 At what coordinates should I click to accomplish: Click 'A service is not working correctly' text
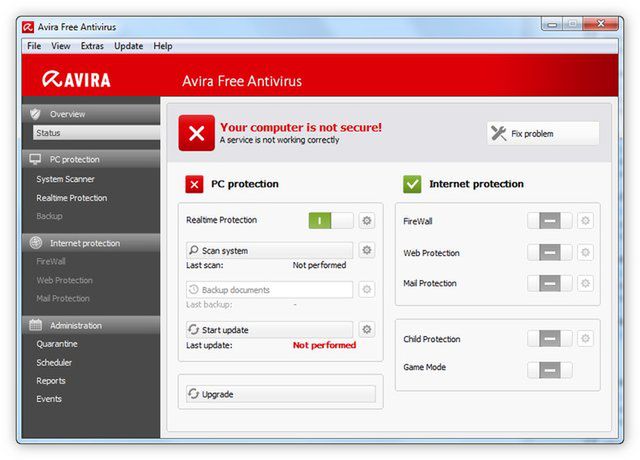280,140
